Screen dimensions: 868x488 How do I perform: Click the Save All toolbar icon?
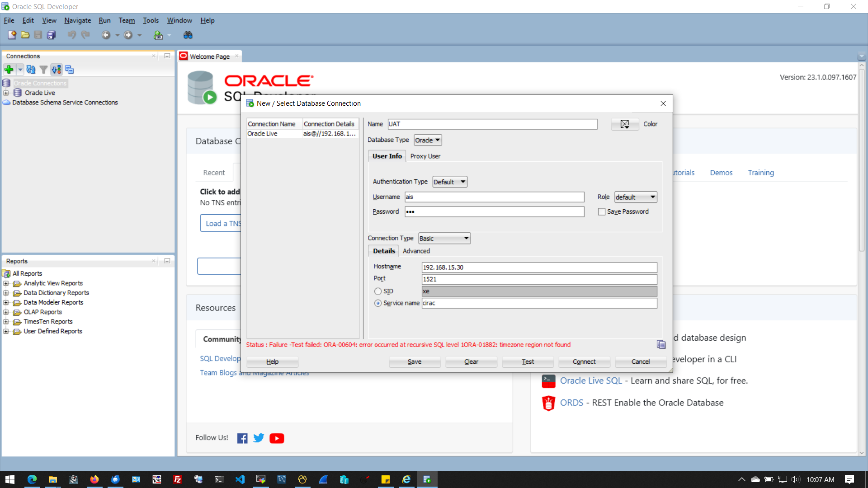coord(52,35)
